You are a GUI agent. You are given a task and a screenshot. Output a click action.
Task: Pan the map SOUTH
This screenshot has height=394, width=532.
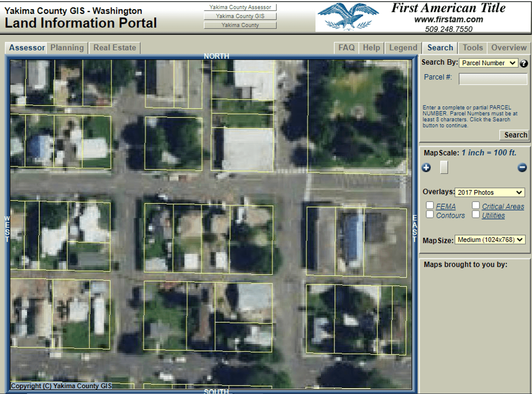(x=216, y=391)
